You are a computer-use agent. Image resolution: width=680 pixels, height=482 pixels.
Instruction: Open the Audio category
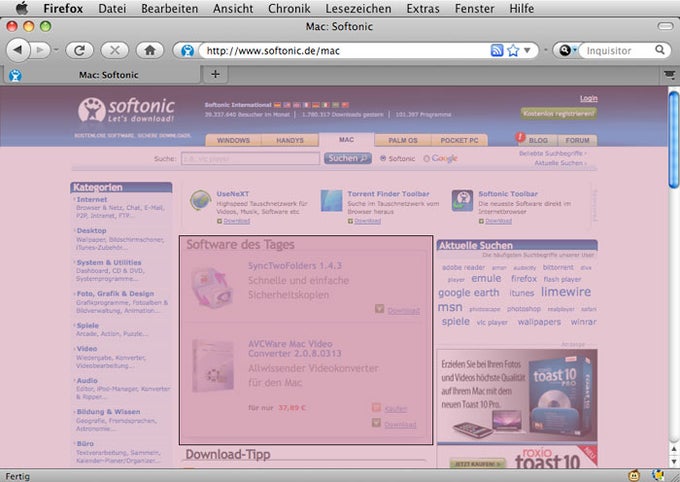click(87, 380)
